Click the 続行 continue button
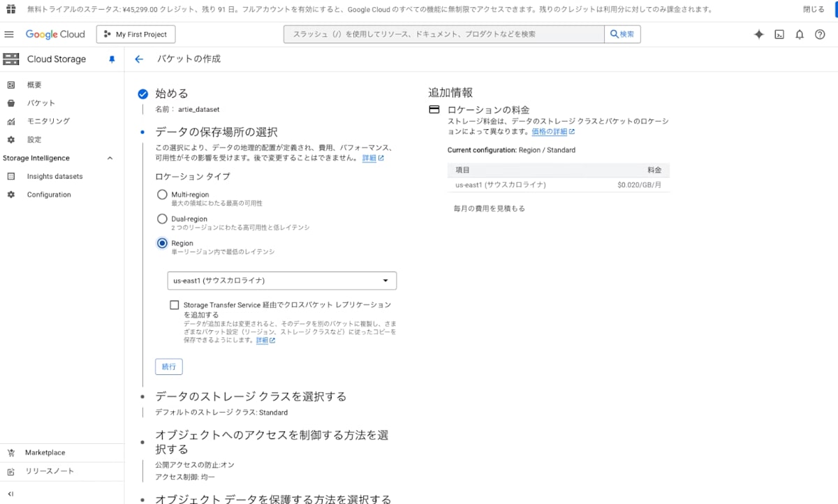 click(x=169, y=366)
